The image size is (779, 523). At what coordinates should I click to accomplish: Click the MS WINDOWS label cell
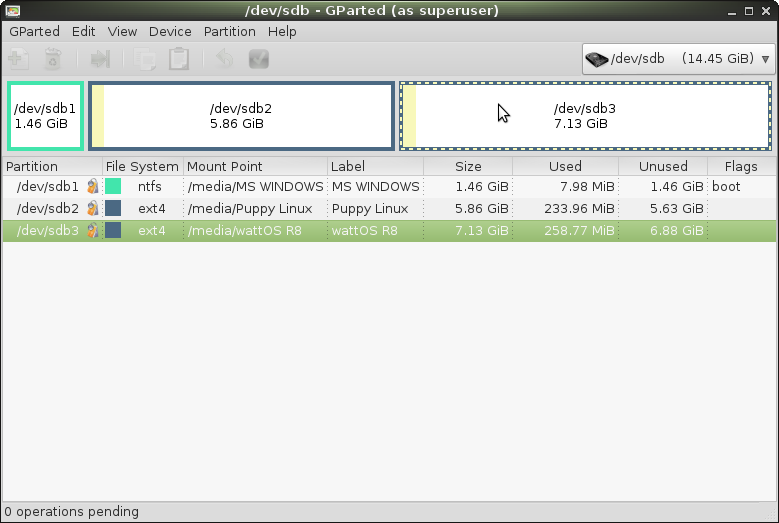[376, 187]
